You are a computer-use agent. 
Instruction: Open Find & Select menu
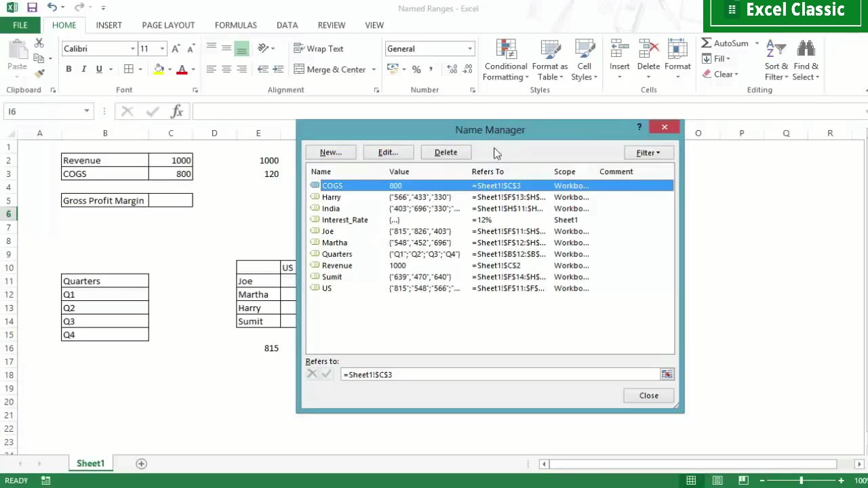[806, 61]
